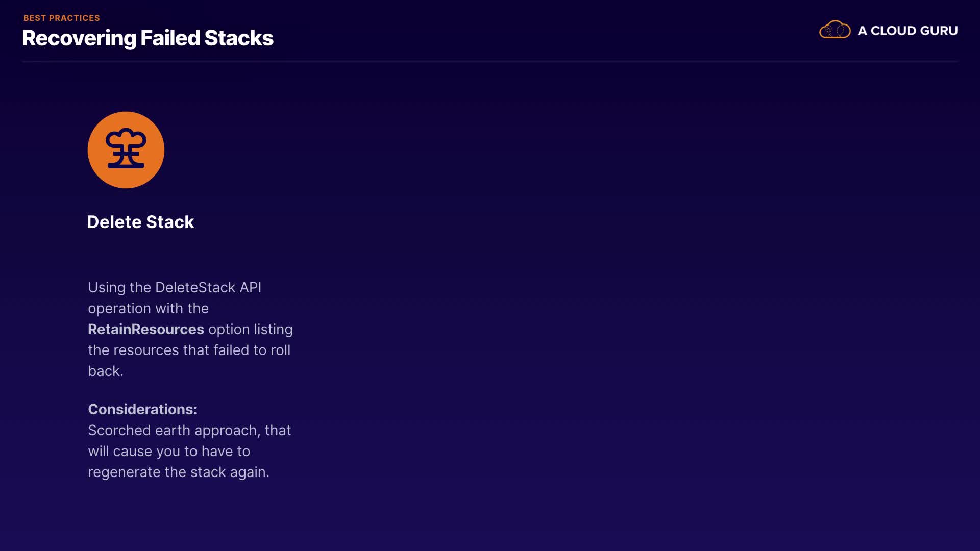
Task: Click the bold 'RetainResources' term
Action: (146, 329)
